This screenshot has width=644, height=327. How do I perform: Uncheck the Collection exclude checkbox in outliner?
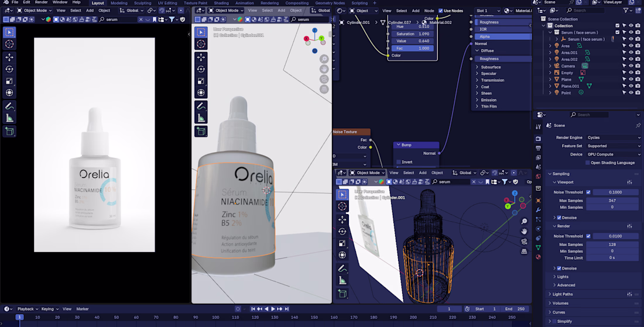pos(617,26)
